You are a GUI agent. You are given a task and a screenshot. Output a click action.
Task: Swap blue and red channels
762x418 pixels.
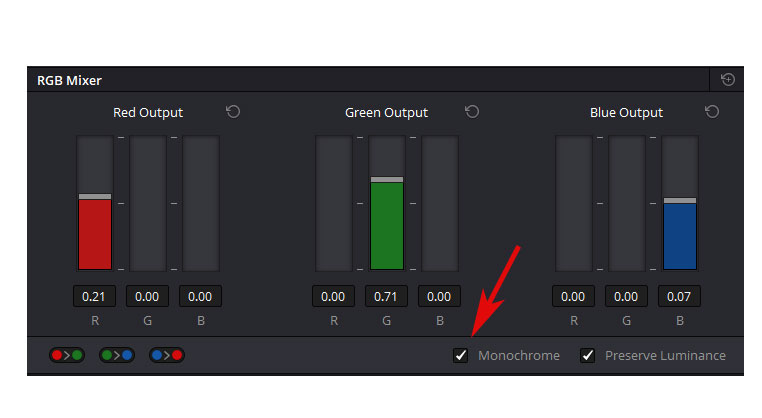click(x=167, y=355)
